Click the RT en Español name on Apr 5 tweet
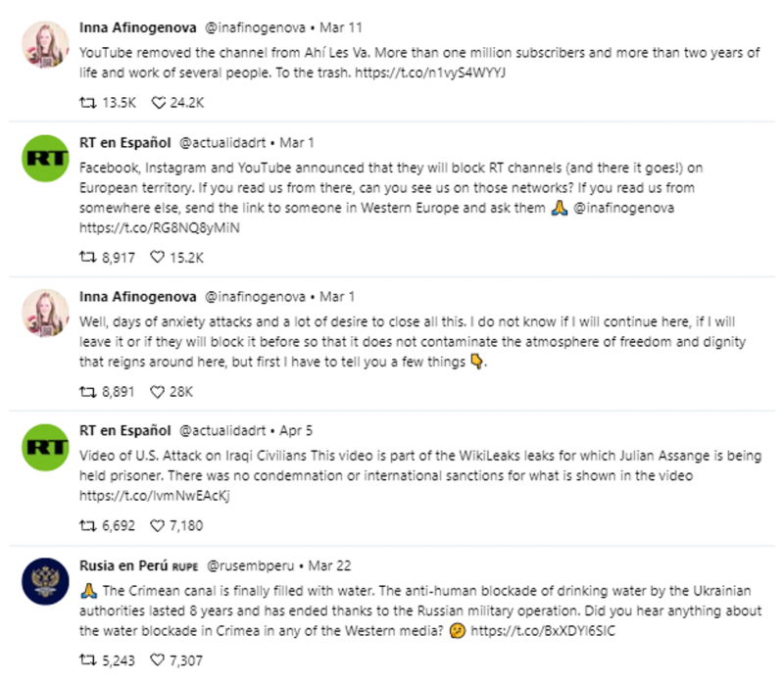The height and width of the screenshot is (683, 784). [x=125, y=430]
